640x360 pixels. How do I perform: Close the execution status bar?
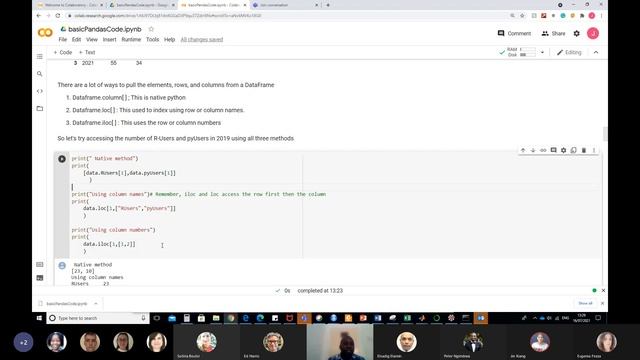(603, 291)
